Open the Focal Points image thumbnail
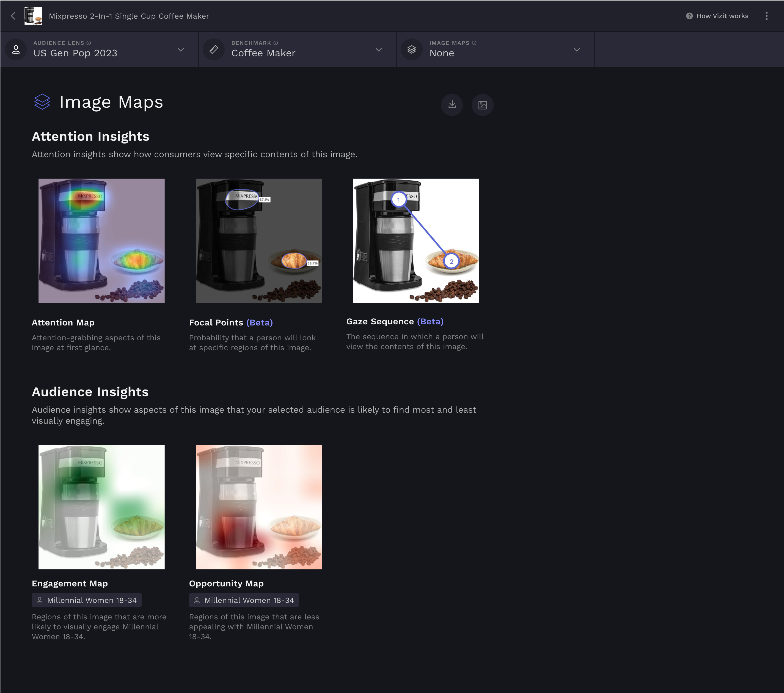The height and width of the screenshot is (693, 784). point(258,241)
